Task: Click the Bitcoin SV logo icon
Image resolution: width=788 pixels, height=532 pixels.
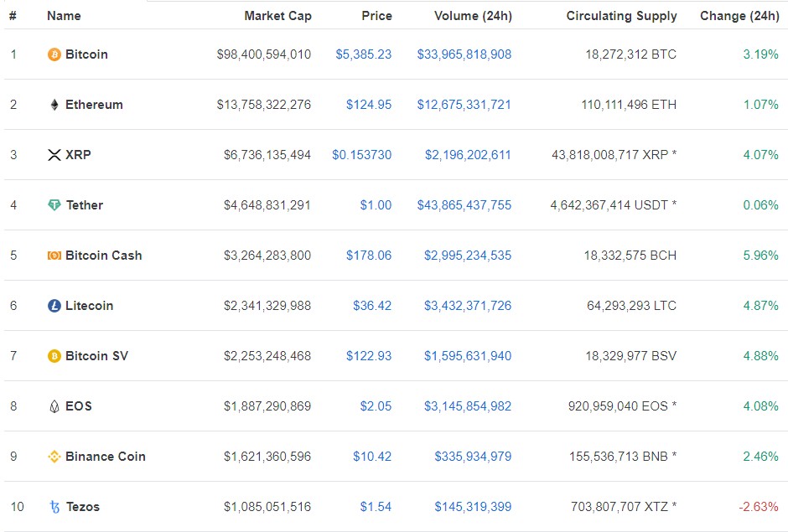Action: click(54, 356)
